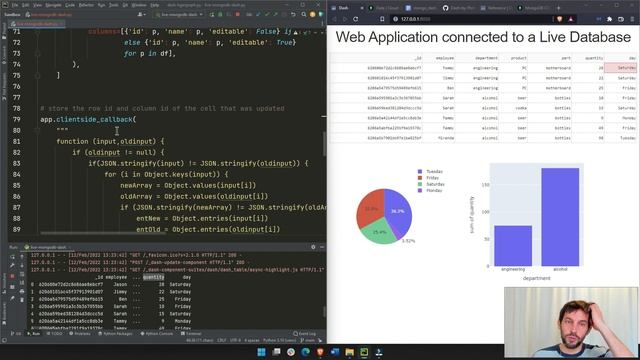
Task: Open the TODO tool window tab
Action: pyautogui.click(x=55, y=334)
